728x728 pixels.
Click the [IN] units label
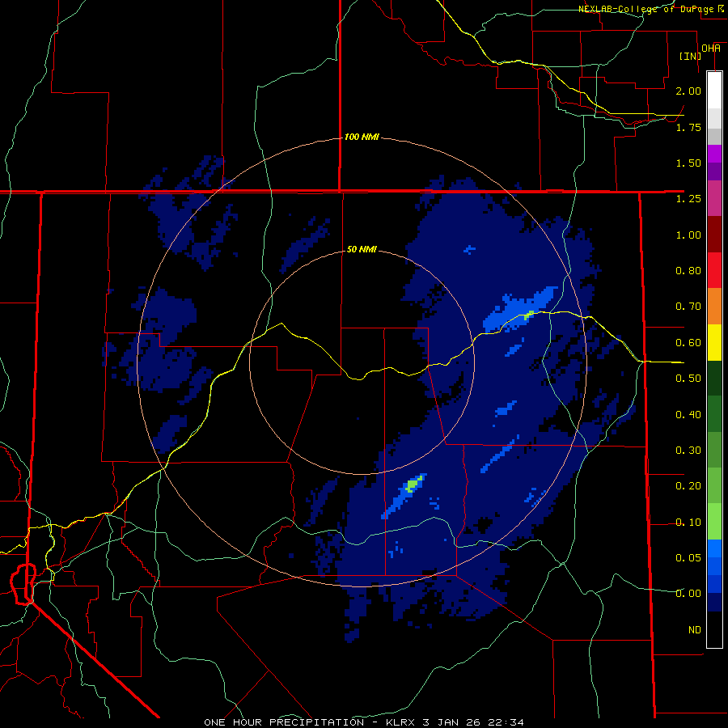point(690,56)
